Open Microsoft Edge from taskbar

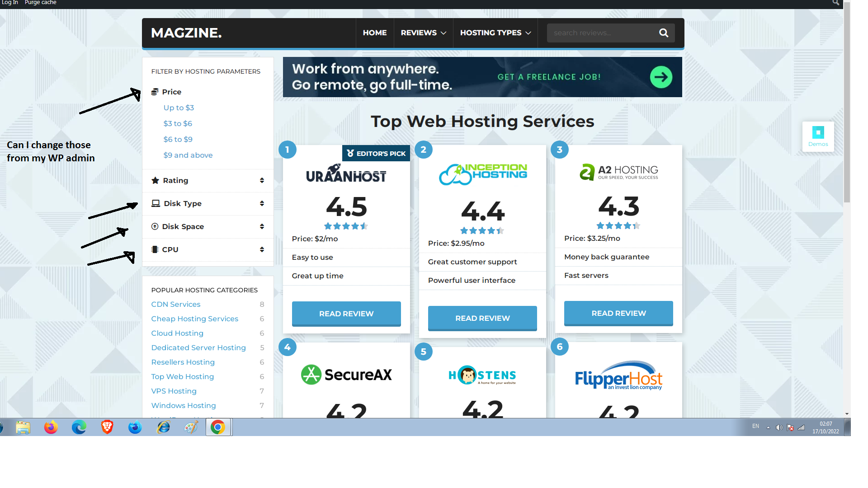79,427
